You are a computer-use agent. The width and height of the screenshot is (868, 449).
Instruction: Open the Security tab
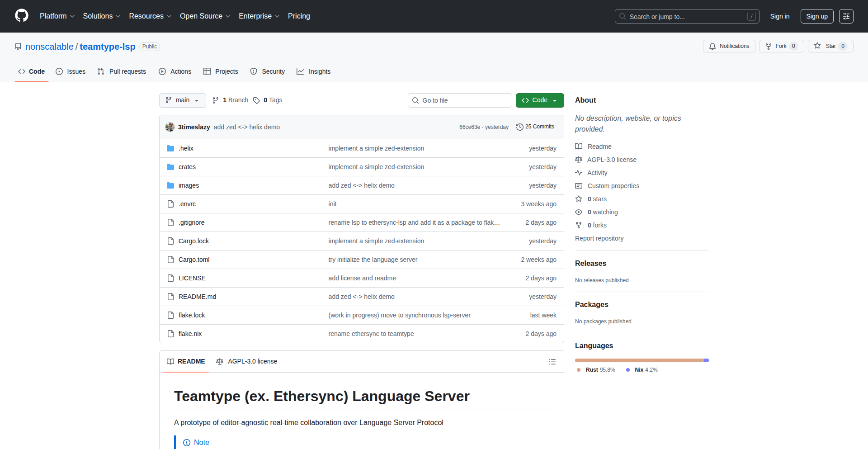point(268,71)
